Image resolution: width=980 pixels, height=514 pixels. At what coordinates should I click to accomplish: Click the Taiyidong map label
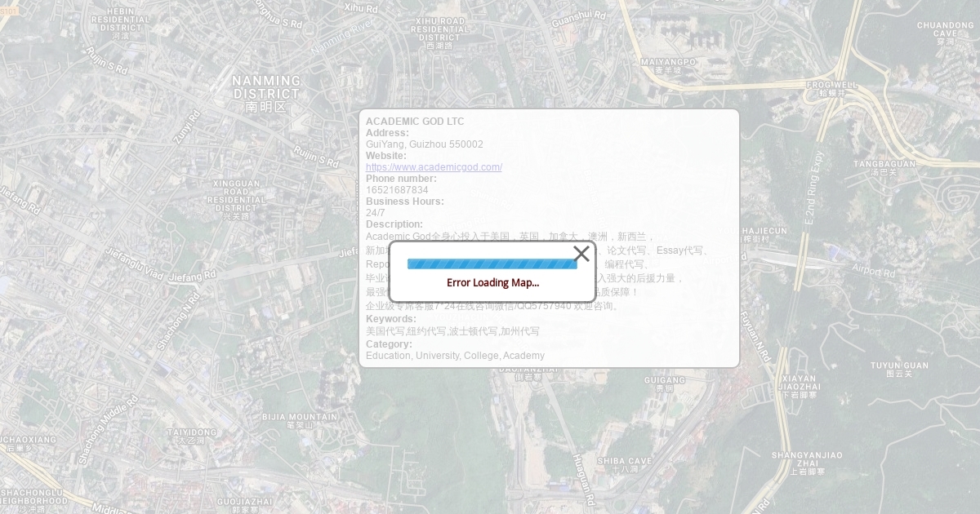192,435
